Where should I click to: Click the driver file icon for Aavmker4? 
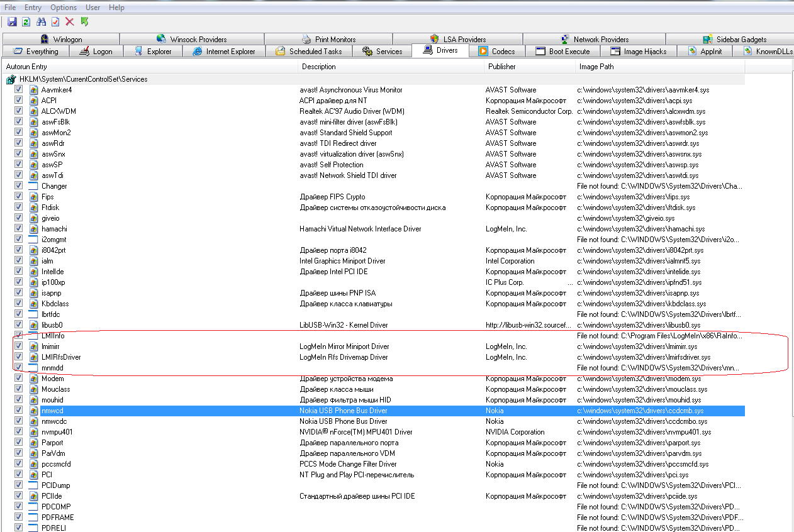(34, 90)
